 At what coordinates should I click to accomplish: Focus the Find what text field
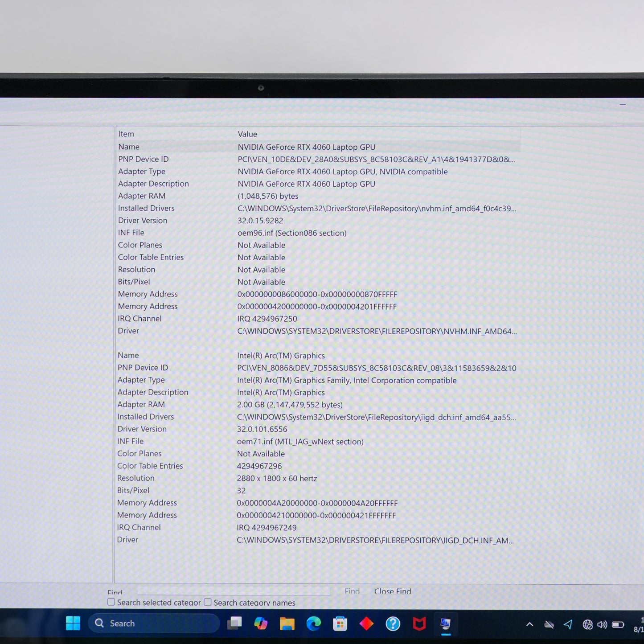(234, 591)
